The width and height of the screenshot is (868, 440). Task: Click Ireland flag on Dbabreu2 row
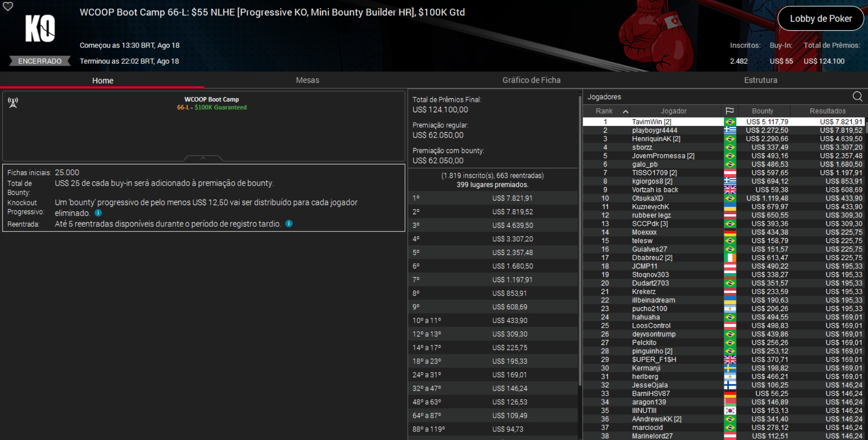point(730,258)
